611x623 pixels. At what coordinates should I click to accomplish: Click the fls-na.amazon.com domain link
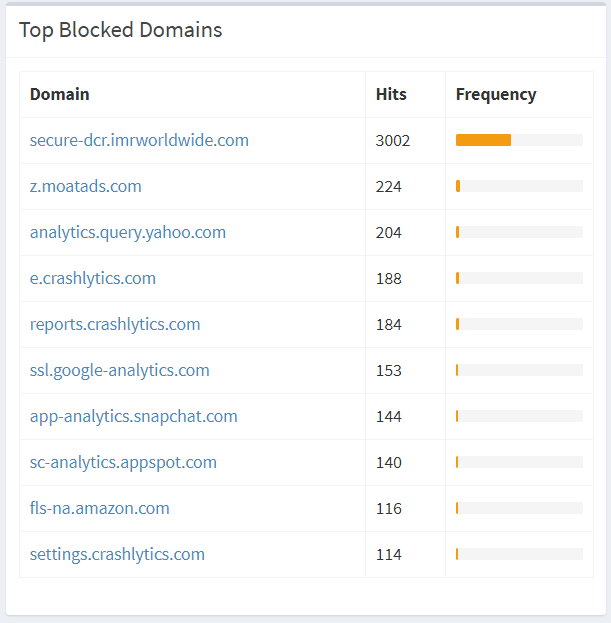pyautogui.click(x=99, y=509)
